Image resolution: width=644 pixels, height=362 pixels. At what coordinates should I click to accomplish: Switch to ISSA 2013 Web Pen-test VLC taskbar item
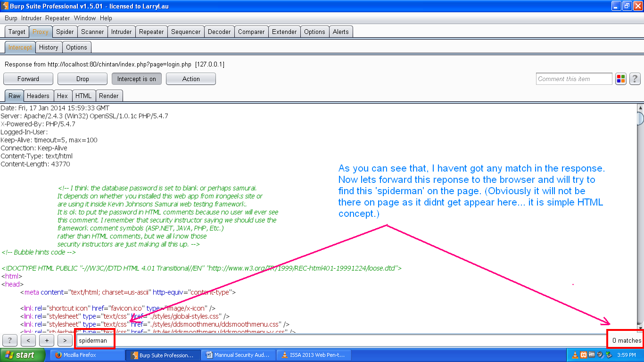tap(314, 355)
